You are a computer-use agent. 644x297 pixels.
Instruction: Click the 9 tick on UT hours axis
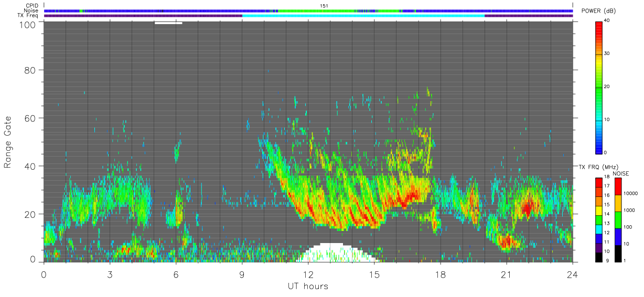click(x=242, y=275)
